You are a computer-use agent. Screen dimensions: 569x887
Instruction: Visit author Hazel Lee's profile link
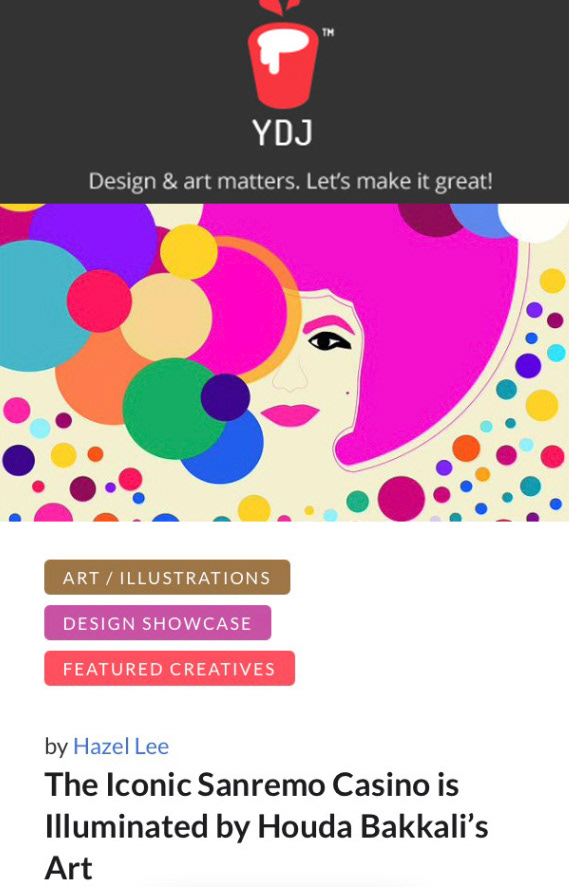click(x=121, y=746)
